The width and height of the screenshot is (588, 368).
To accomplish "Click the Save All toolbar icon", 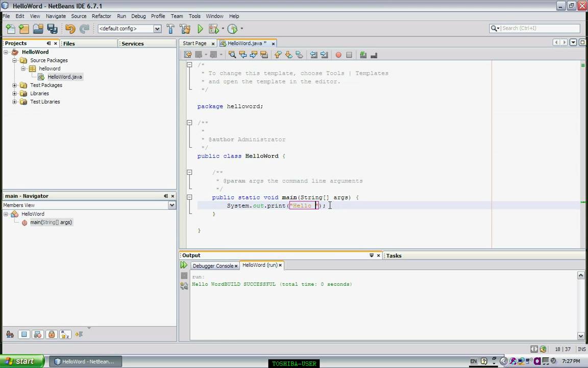I will tap(52, 29).
